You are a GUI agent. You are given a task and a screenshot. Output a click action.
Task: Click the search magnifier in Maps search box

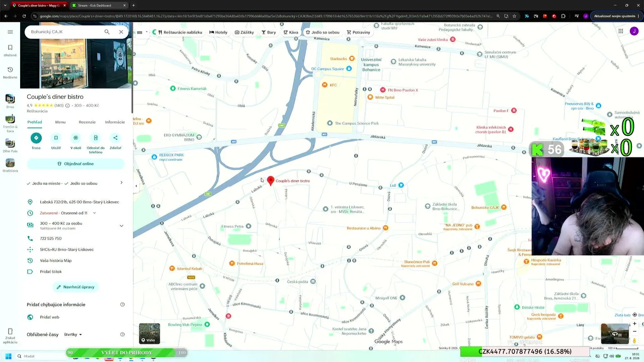pos(107,32)
